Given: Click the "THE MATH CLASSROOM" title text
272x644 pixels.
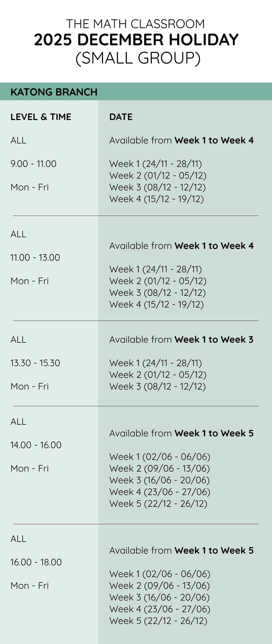Looking at the screenshot, I should 136,24.
